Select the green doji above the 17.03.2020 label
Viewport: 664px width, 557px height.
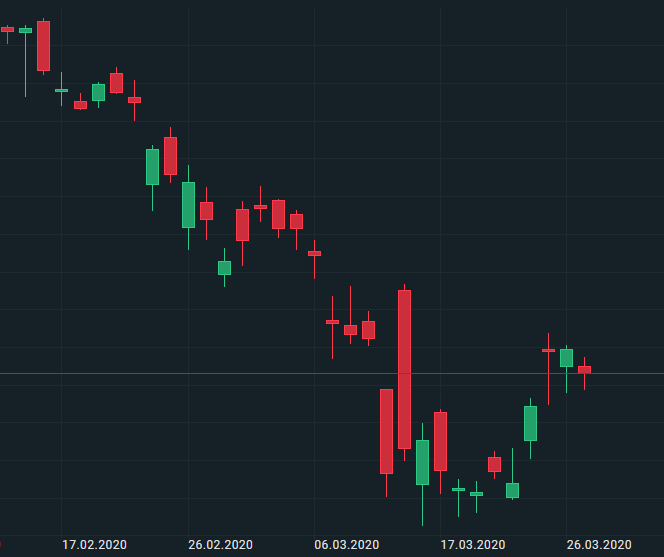[476, 494]
